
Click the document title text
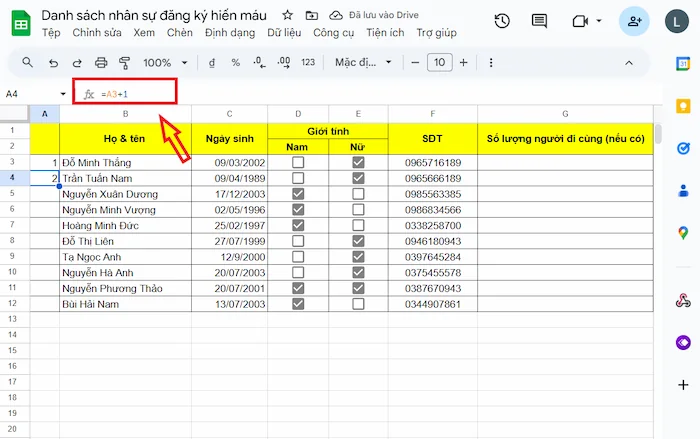pos(154,15)
